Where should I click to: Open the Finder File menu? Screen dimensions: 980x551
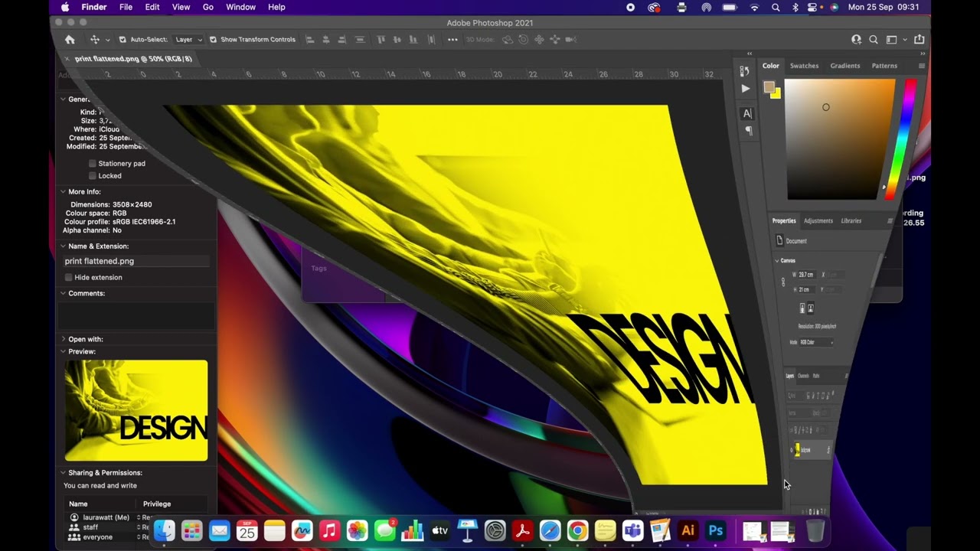click(126, 8)
